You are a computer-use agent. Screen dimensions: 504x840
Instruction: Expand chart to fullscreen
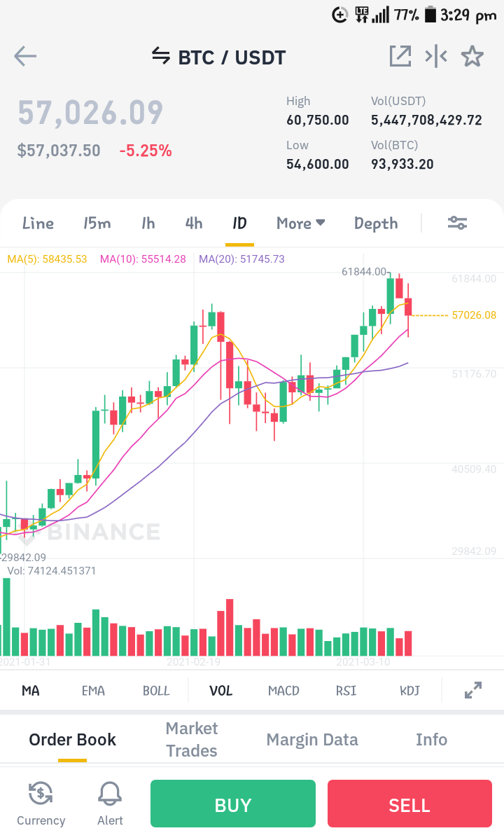point(473,690)
